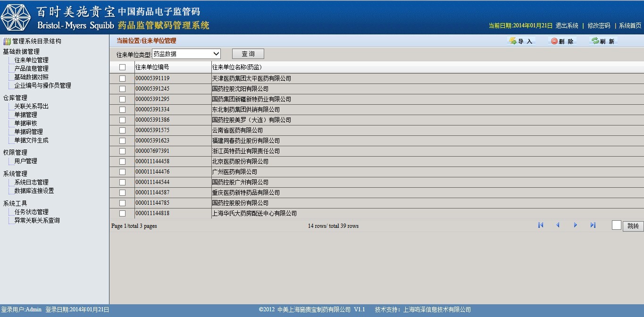This screenshot has width=644, height=317.
Task: Click the 查询 search button
Action: (x=248, y=54)
